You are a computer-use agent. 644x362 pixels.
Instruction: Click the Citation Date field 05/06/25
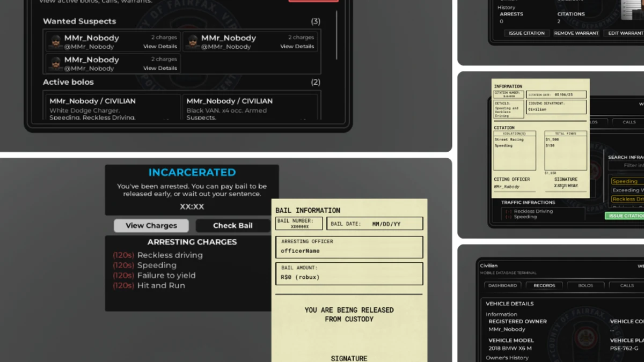[x=556, y=95]
